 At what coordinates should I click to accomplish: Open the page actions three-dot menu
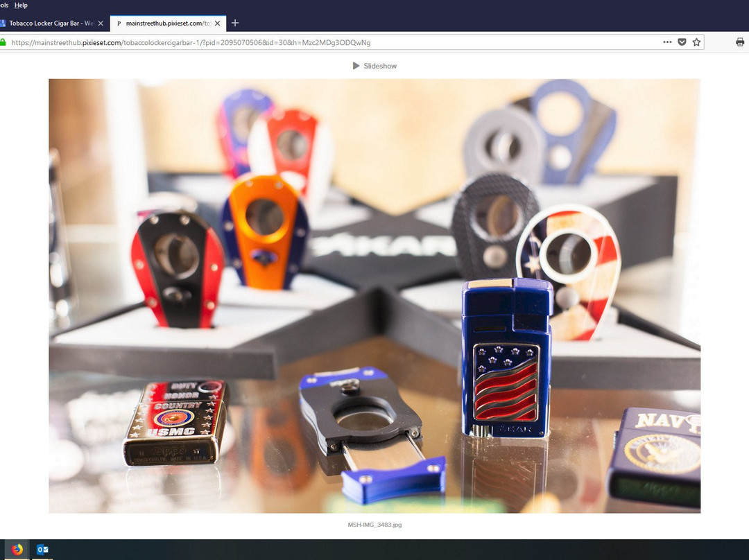pos(667,42)
